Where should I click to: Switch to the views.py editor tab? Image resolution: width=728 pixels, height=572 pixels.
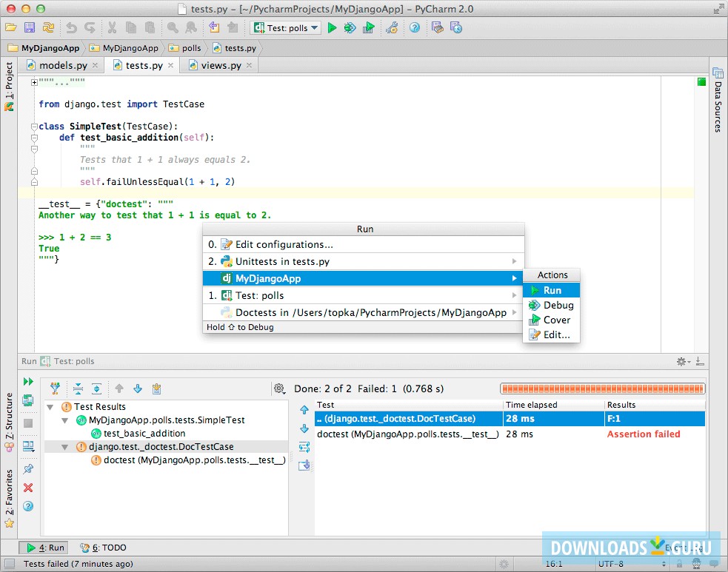coord(221,65)
